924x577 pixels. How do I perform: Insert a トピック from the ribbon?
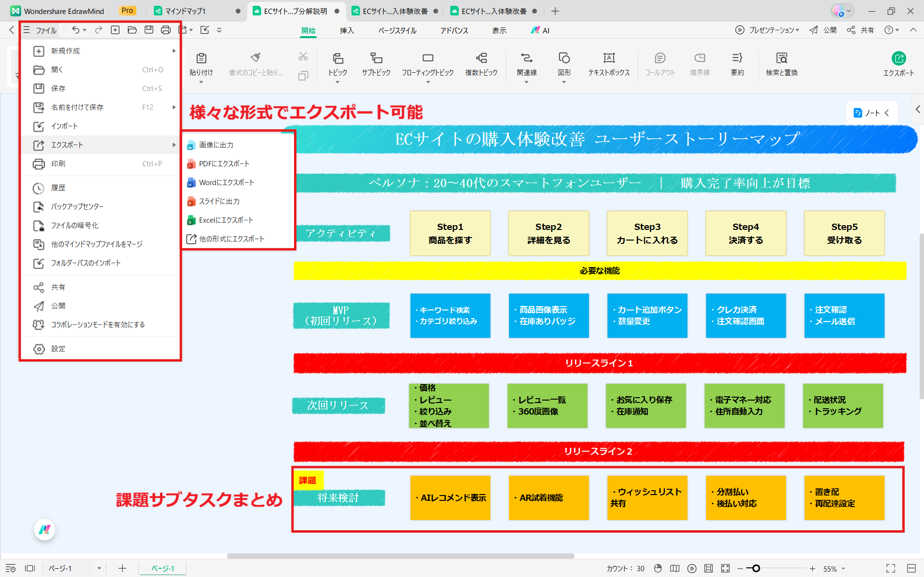[x=337, y=64]
